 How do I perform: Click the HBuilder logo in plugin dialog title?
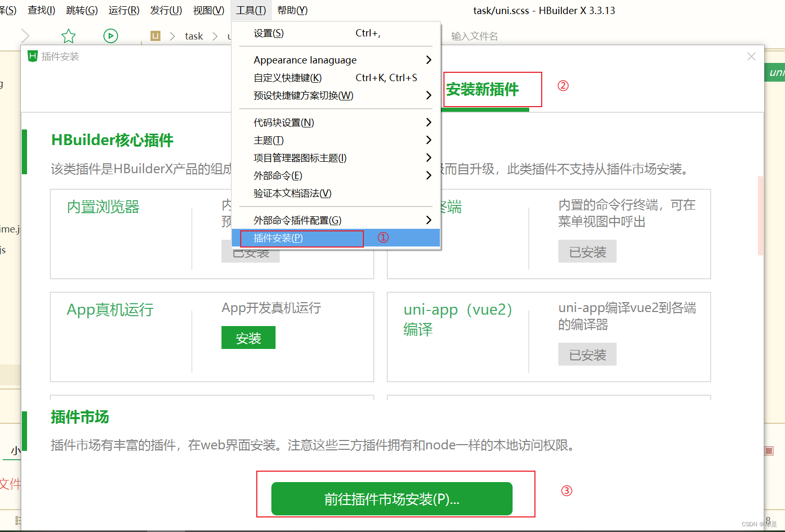(x=33, y=56)
